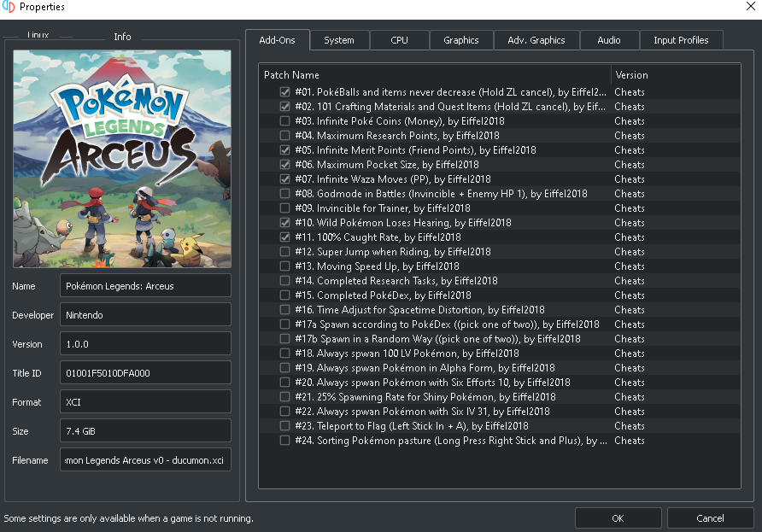This screenshot has height=532, width=762.
Task: Sort list by Patch Name header
Action: tap(435, 75)
